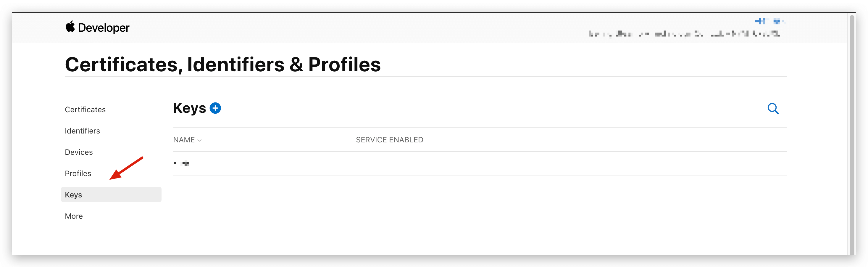Click the Apple logo icon
The height and width of the screenshot is (267, 868).
tap(70, 27)
